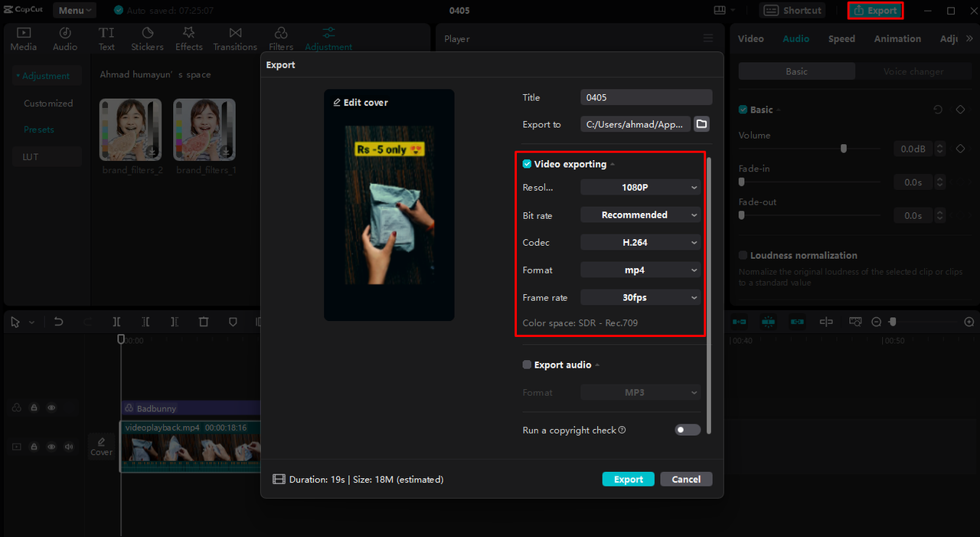
Task: Click the trash Delete icon in timeline toolbar
Action: tap(204, 323)
